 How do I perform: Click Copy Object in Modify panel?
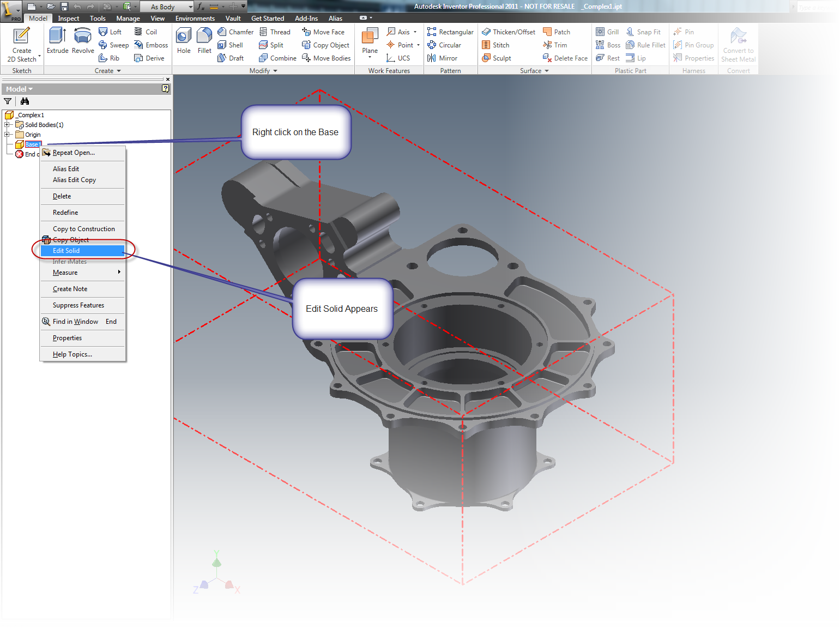pyautogui.click(x=325, y=45)
